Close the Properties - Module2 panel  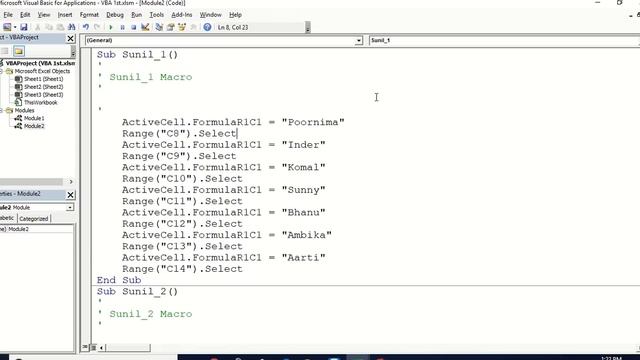[71, 195]
